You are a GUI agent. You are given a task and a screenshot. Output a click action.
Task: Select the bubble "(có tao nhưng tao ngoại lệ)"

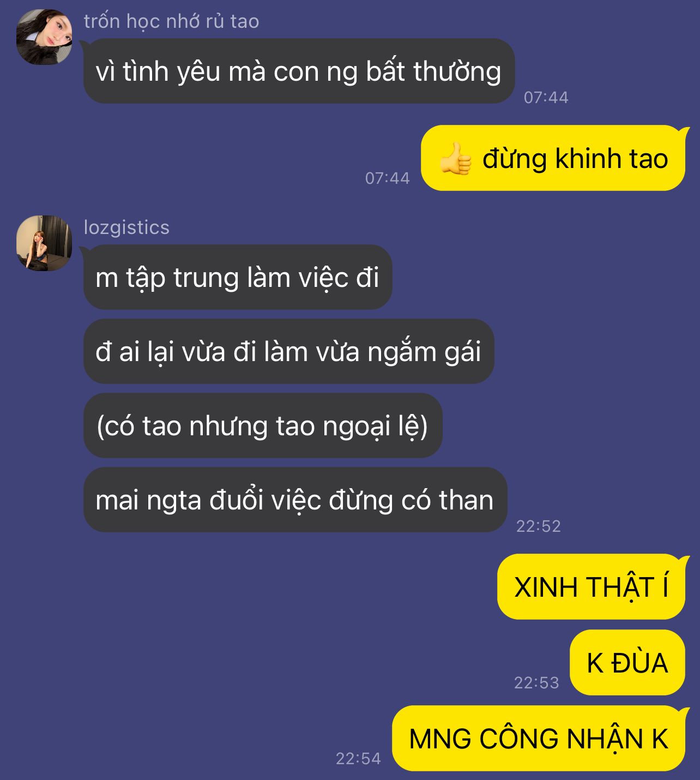click(262, 425)
